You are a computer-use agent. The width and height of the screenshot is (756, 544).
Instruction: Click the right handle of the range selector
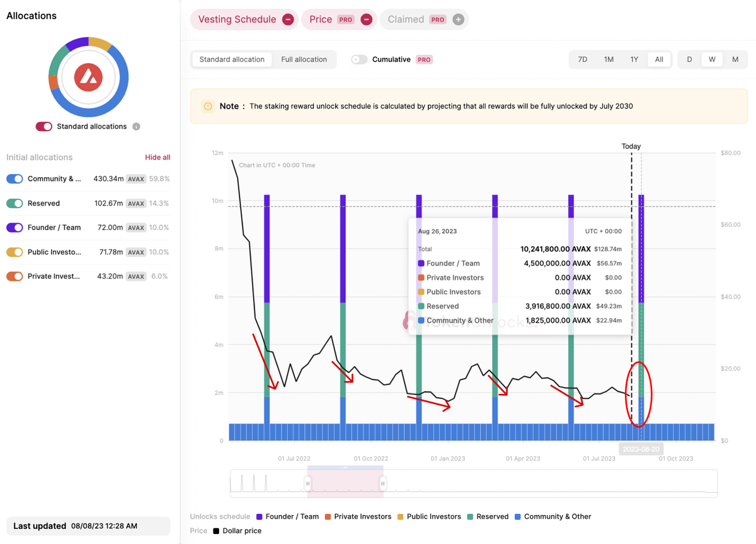point(382,483)
